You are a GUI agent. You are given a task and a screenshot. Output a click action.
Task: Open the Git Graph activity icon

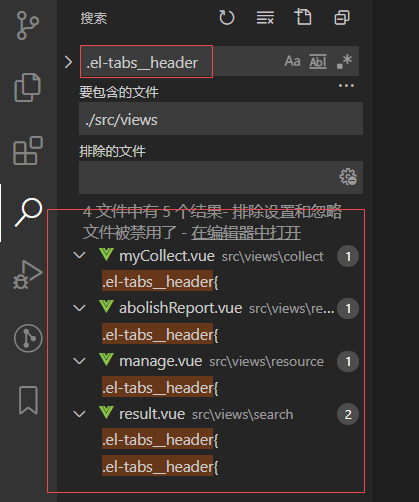(x=28, y=338)
